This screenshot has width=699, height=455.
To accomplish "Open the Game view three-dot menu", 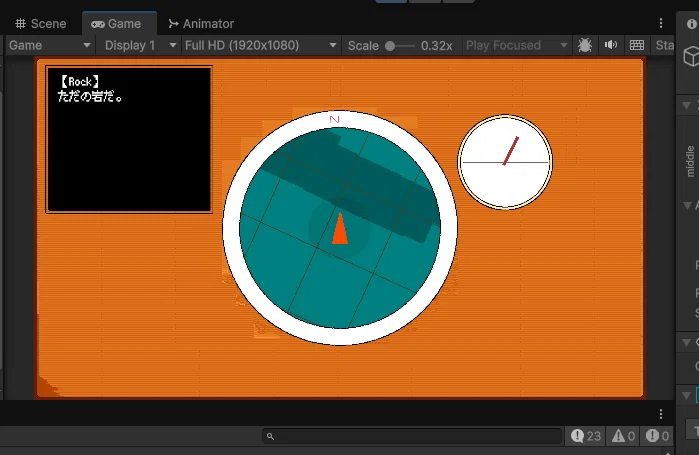I will point(661,23).
